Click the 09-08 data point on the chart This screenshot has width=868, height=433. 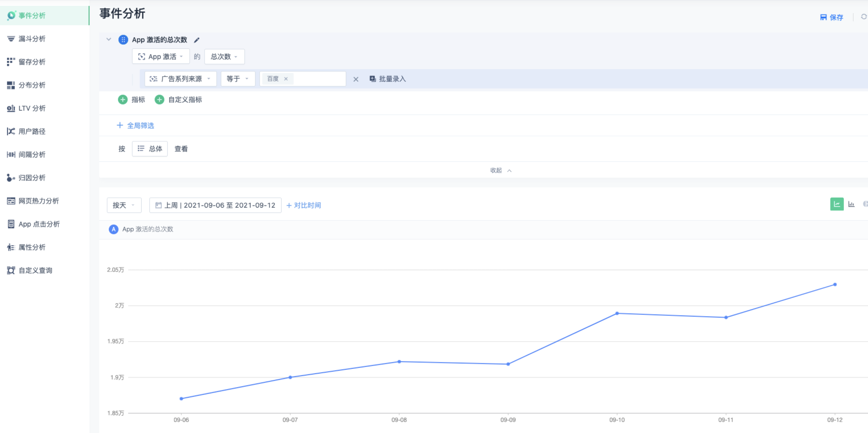pos(399,362)
